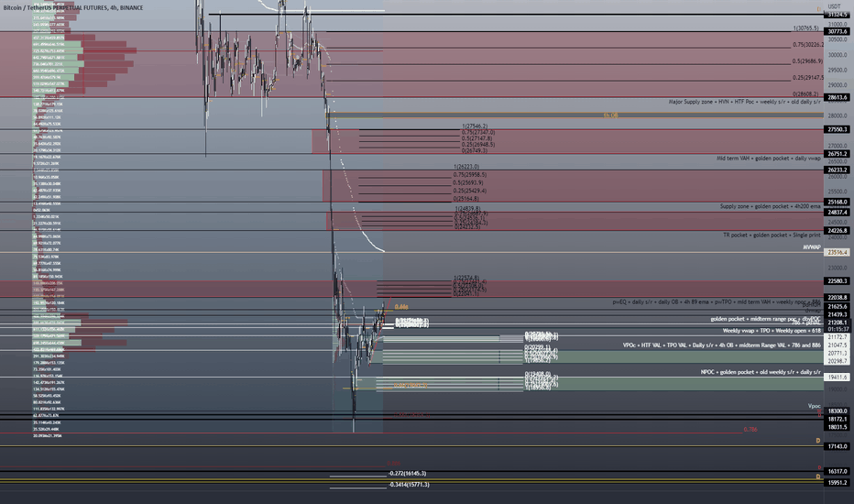Select the 25168.0 price label

click(x=838, y=203)
